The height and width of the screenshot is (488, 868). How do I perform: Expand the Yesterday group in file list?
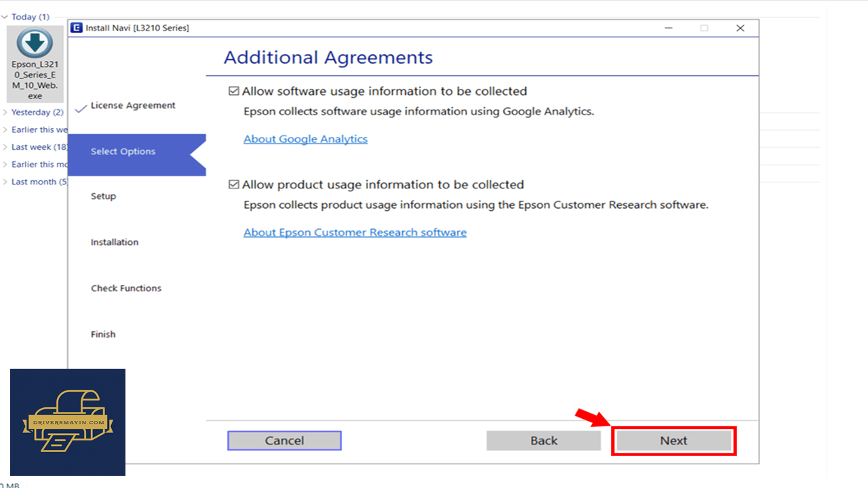coord(5,113)
